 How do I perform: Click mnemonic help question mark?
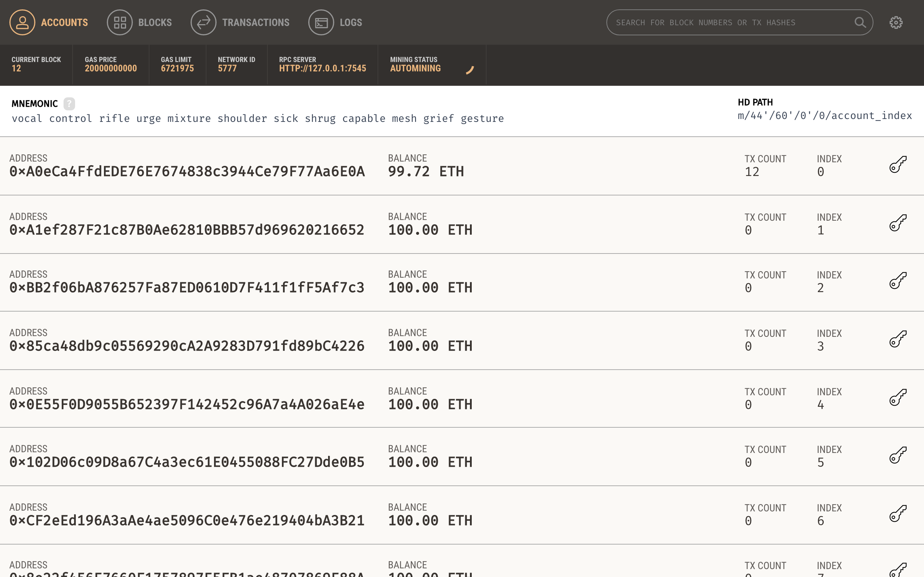(x=69, y=103)
